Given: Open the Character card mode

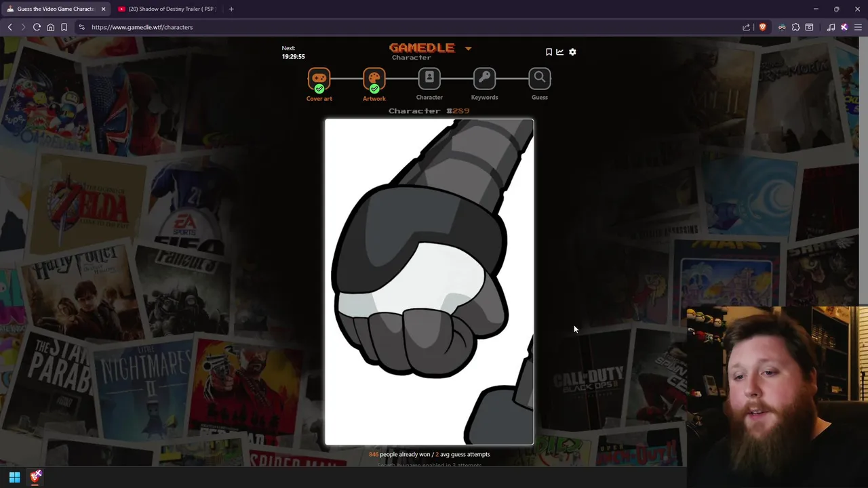Looking at the screenshot, I should coord(429,79).
